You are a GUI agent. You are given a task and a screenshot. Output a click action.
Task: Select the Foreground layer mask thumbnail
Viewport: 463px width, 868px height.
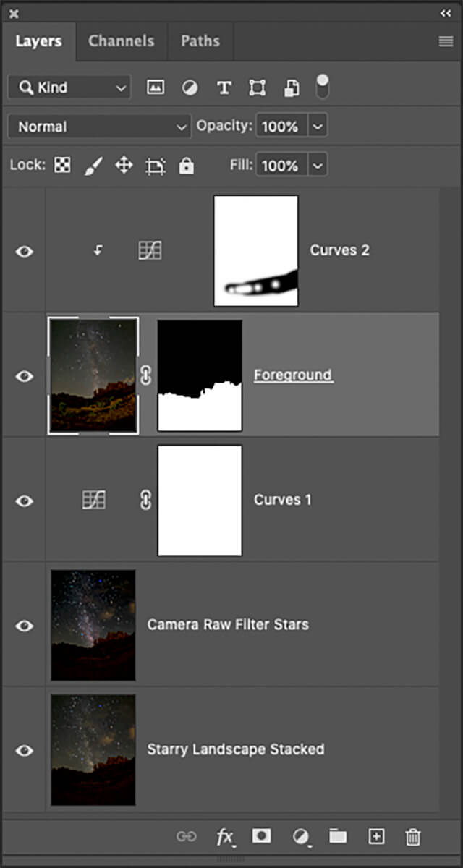click(200, 376)
